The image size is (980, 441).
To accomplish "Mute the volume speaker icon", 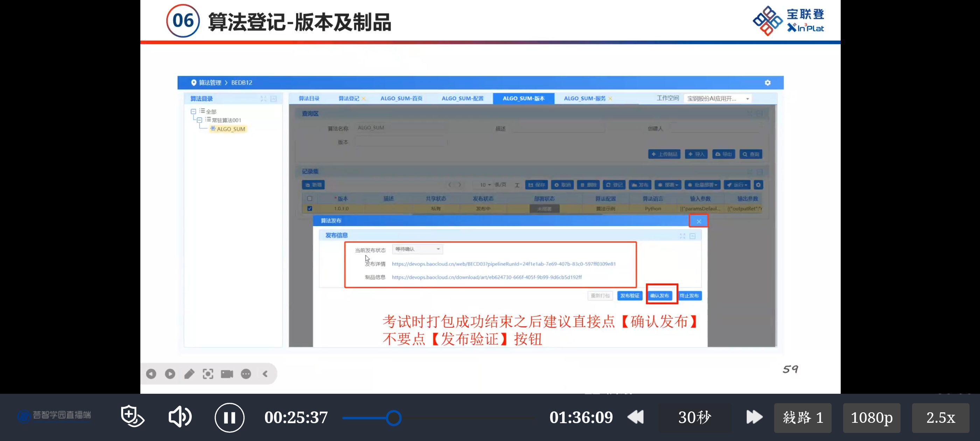I will click(x=180, y=416).
